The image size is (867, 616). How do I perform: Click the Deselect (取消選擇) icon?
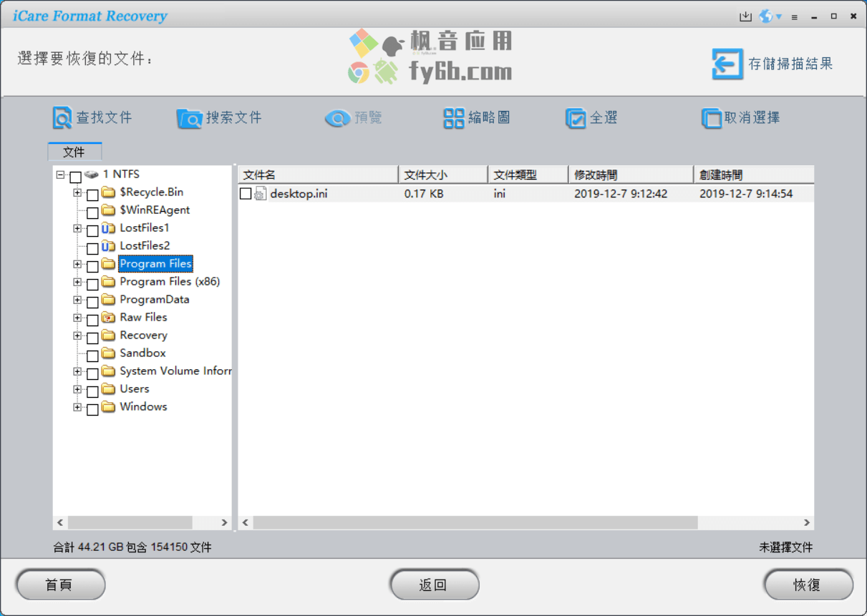pyautogui.click(x=712, y=118)
